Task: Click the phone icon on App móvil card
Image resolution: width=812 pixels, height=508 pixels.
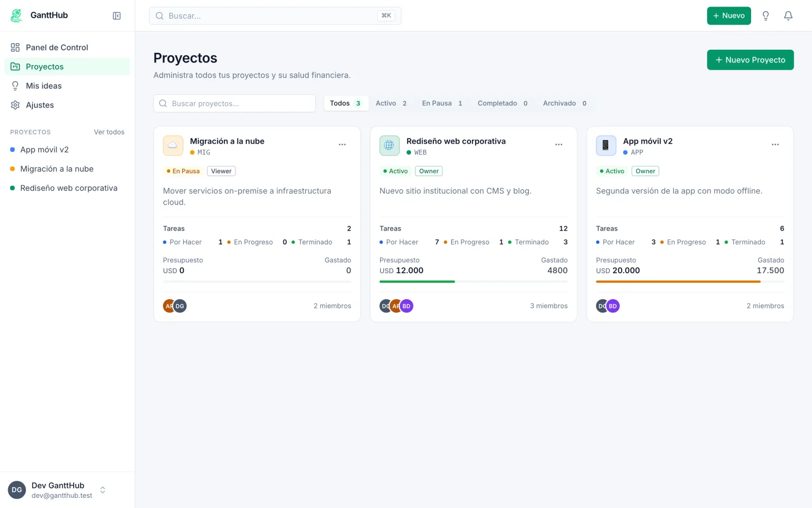Action: [x=606, y=146]
